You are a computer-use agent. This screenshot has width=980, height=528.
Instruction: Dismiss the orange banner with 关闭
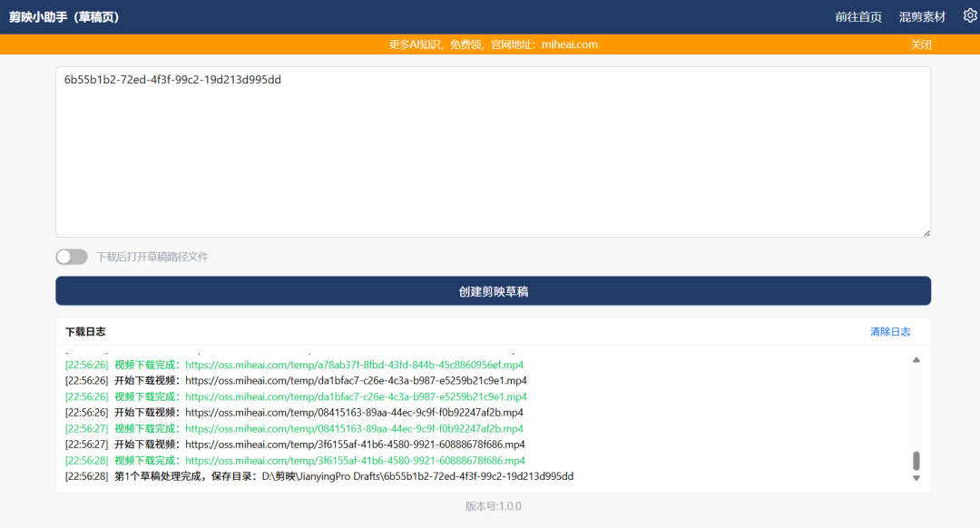point(921,44)
